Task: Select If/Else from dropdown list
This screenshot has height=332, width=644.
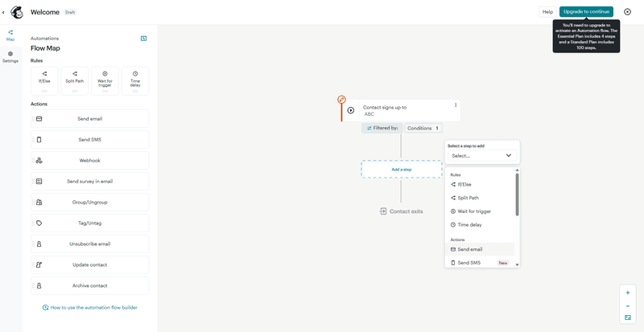Action: point(480,184)
